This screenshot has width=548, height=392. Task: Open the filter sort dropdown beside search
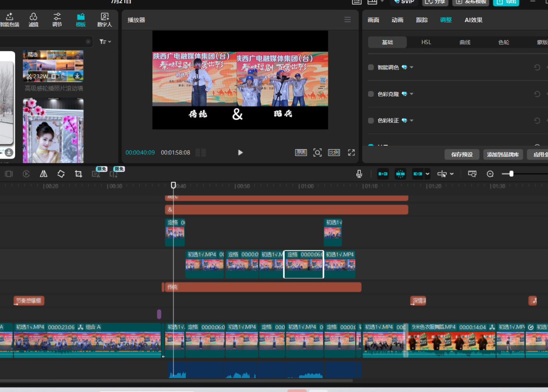(105, 41)
